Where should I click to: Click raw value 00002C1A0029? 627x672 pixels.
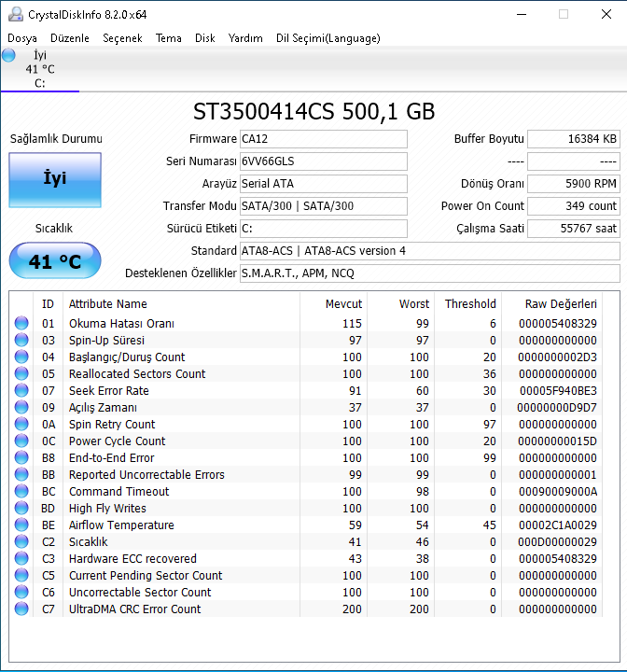[558, 525]
